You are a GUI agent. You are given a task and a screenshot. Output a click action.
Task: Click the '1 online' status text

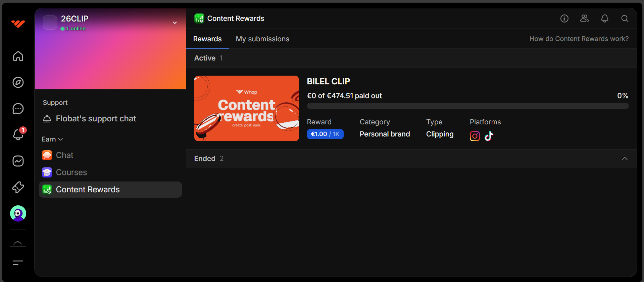76,29
